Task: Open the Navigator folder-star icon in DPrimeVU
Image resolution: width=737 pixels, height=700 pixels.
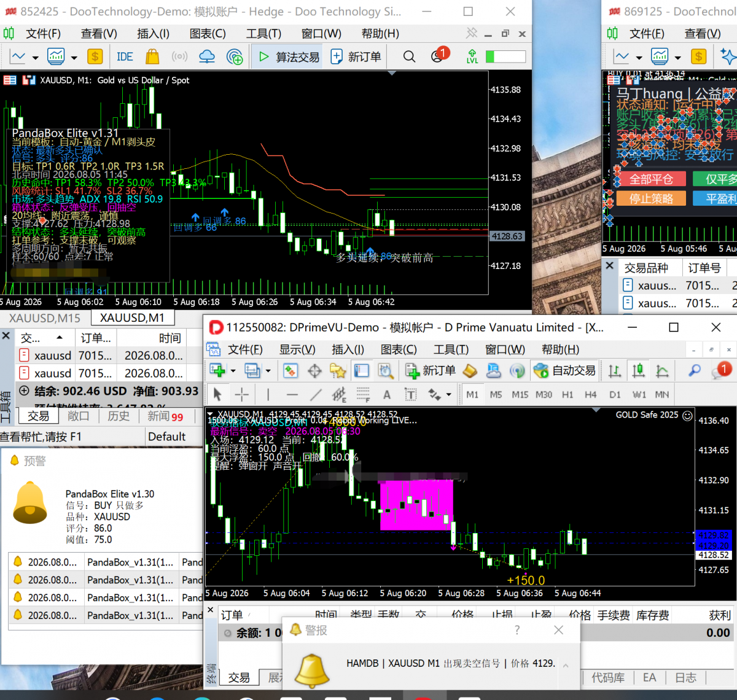Action: [x=338, y=370]
